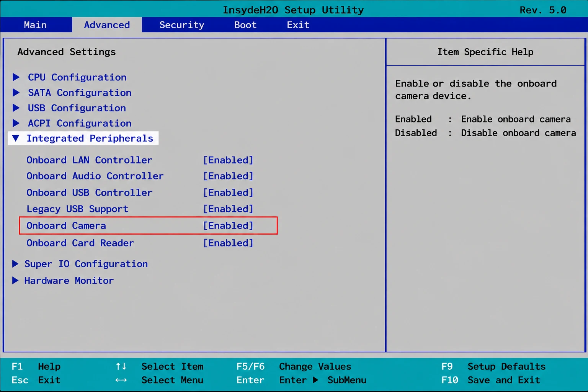Select the Onboard Audio Controller label

95,176
